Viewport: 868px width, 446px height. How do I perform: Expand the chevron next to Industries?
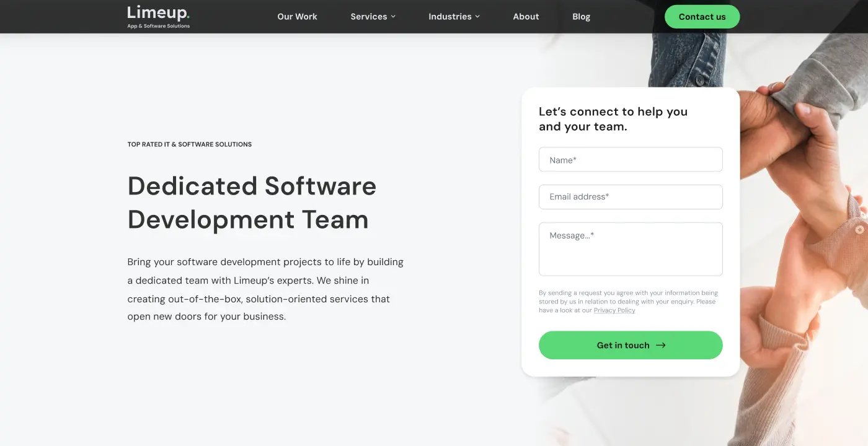pos(477,17)
